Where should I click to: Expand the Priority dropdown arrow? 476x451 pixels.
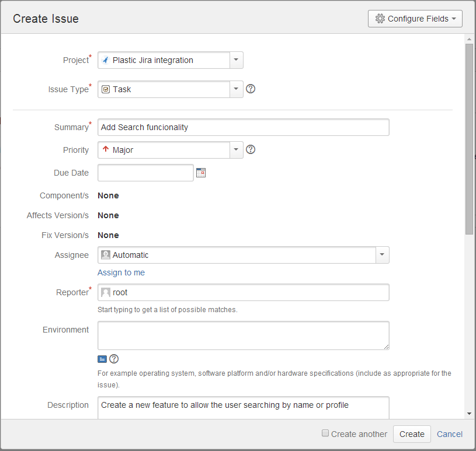236,150
